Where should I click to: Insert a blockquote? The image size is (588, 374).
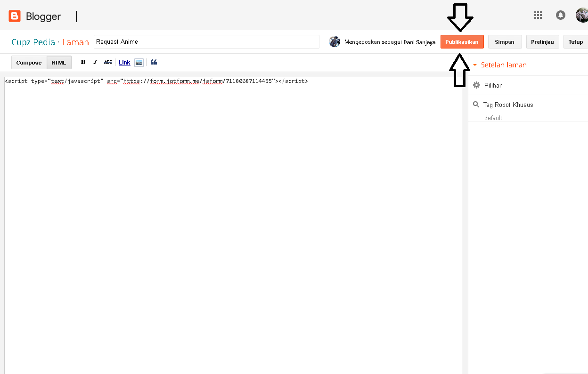pos(154,62)
